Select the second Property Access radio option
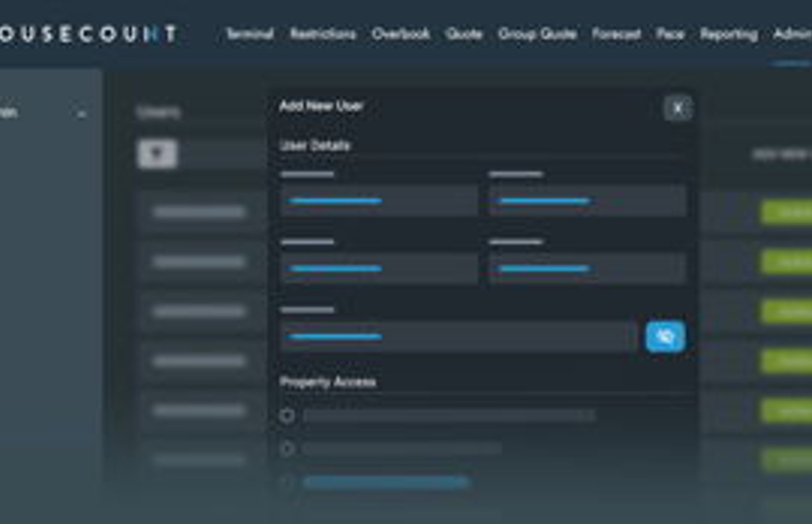 [287, 448]
